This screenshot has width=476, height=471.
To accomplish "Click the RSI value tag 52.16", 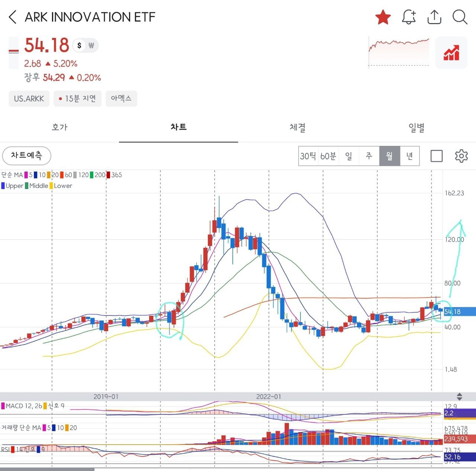I will 459,457.
